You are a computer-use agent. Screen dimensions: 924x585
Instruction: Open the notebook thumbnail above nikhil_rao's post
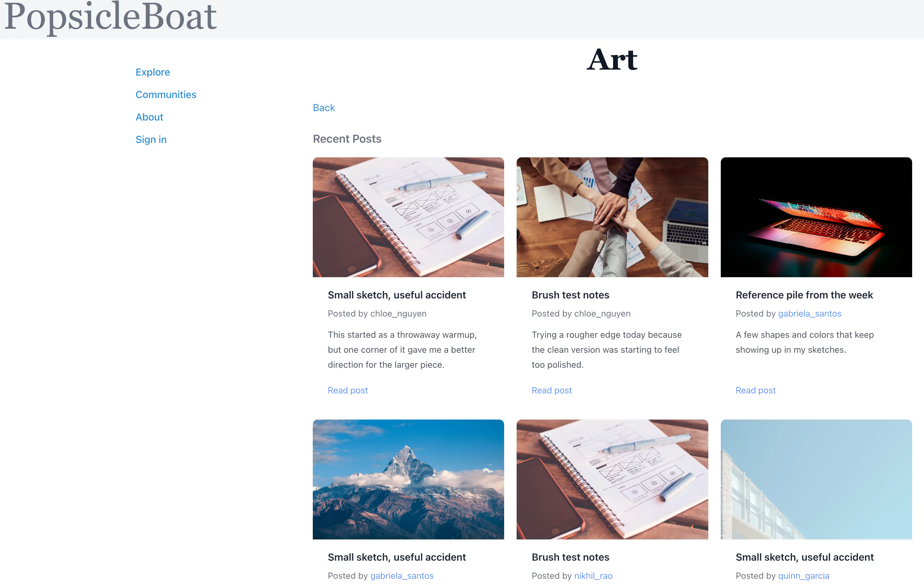(x=612, y=479)
